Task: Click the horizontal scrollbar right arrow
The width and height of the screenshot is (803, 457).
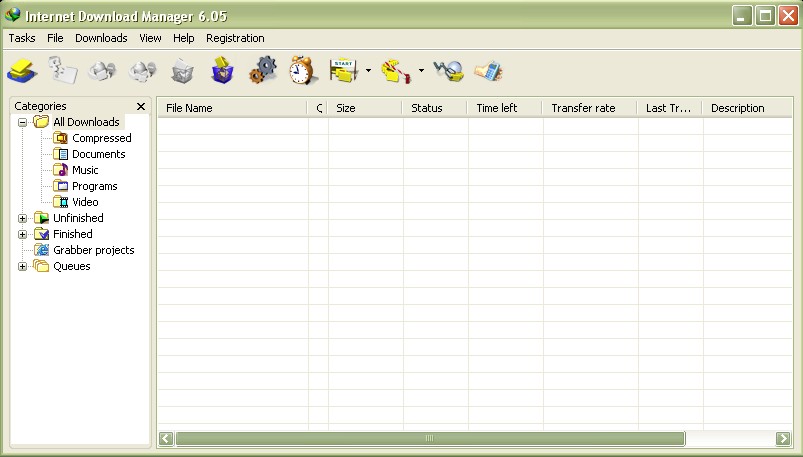Action: pyautogui.click(x=783, y=438)
